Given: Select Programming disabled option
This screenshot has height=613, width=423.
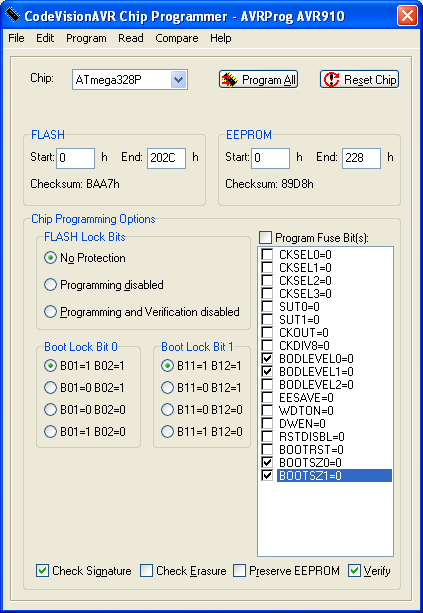Looking at the screenshot, I should pyautogui.click(x=50, y=285).
